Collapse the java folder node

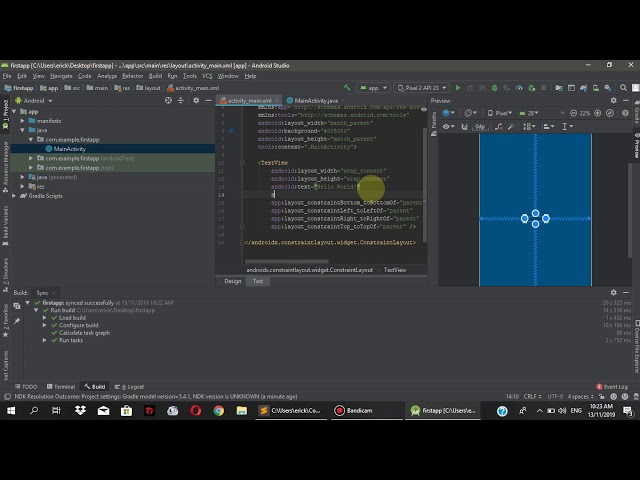tap(22, 130)
